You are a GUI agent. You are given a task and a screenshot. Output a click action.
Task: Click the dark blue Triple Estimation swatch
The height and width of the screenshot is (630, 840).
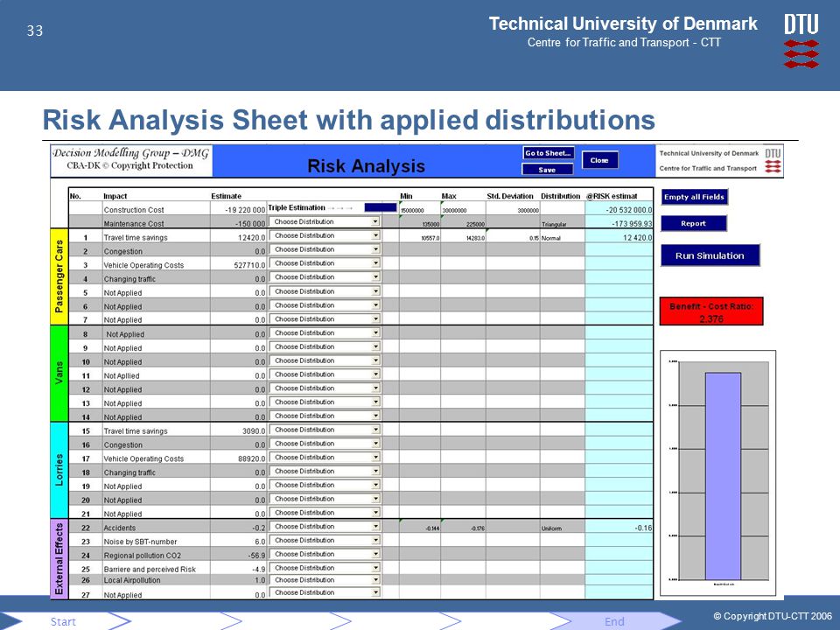tap(381, 207)
